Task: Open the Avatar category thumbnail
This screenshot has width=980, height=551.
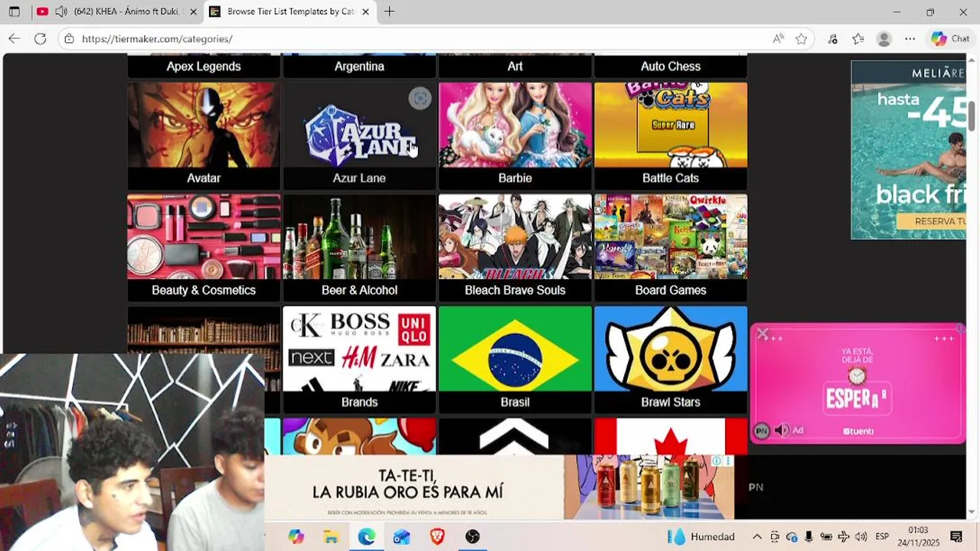Action: coord(204,125)
